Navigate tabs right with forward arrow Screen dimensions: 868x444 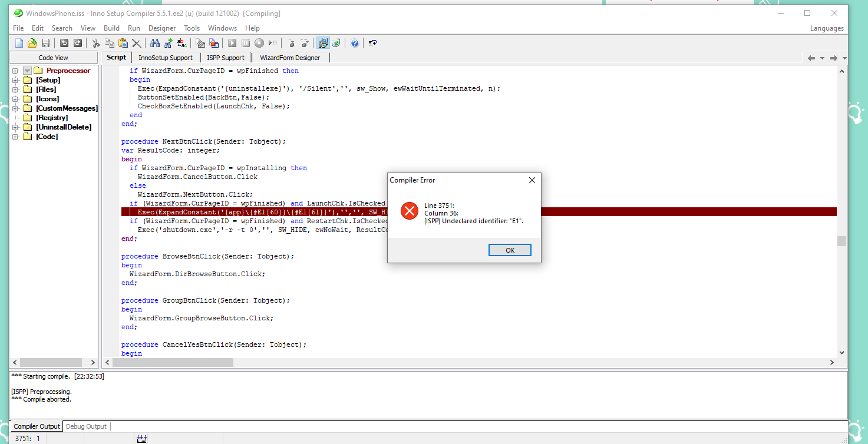click(x=833, y=58)
